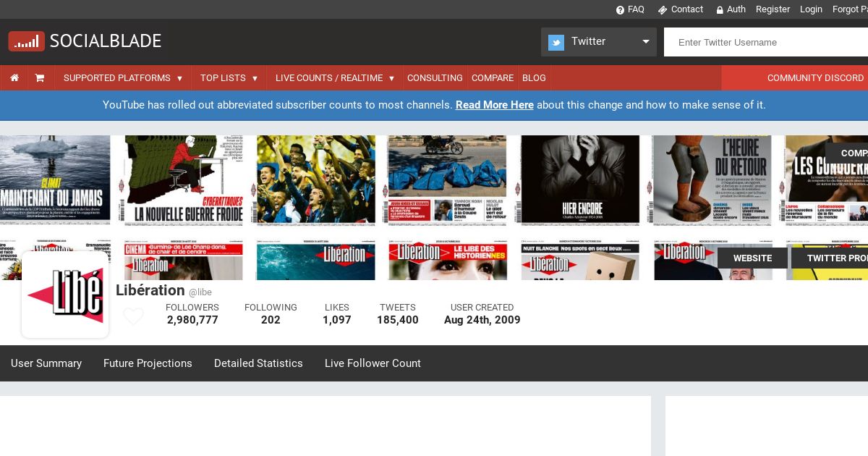
Task: Click the Hier Encore cover image
Action: (x=580, y=180)
